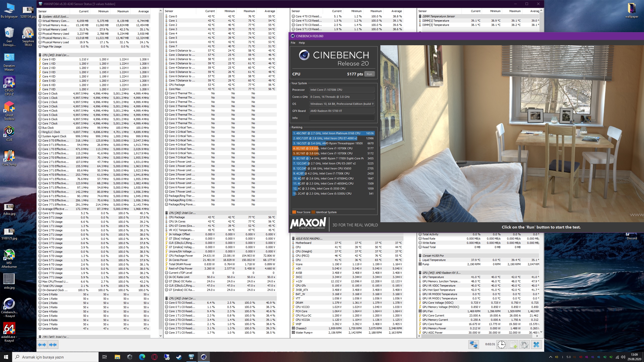Open Bu bilgisayar desktop icon

pos(9,10)
